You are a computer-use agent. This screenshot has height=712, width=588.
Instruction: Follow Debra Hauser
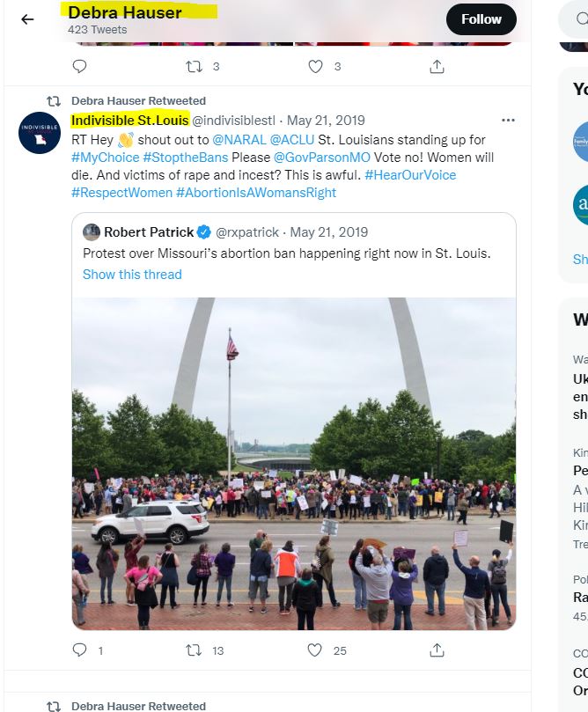coord(481,19)
